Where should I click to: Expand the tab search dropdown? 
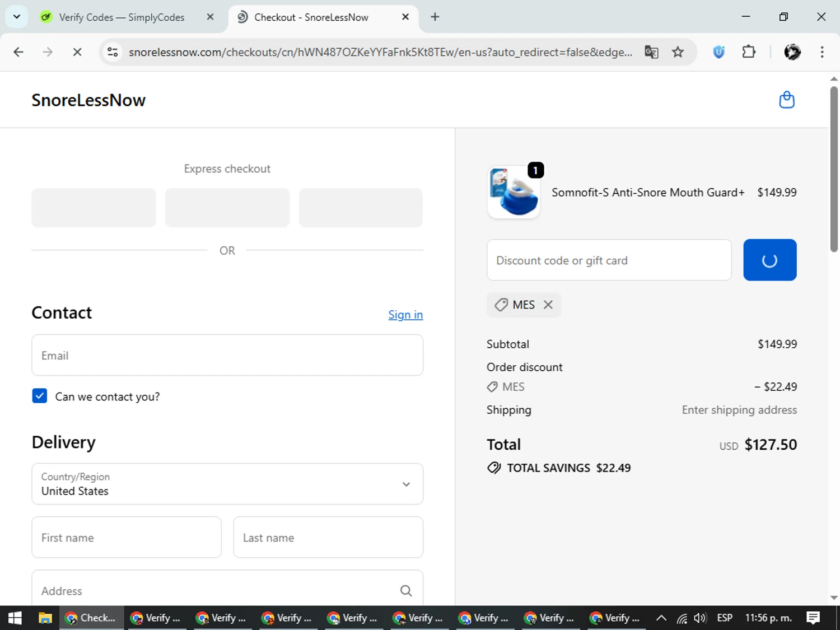coord(17,17)
